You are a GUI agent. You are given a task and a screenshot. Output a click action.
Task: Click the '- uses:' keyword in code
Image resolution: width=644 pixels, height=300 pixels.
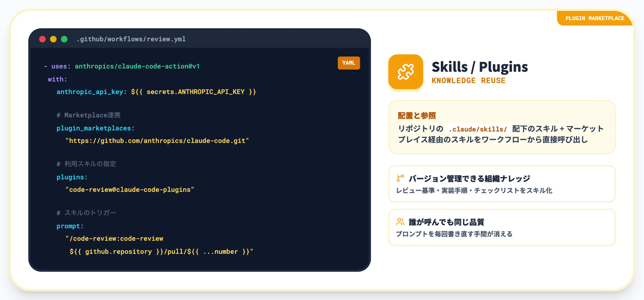pos(57,66)
